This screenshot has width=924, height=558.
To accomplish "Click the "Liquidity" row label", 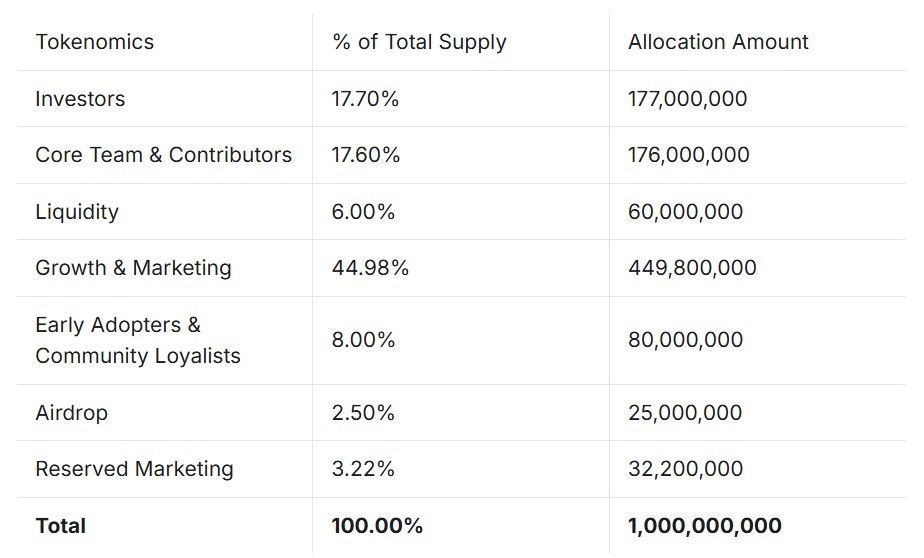I will click(x=77, y=212).
